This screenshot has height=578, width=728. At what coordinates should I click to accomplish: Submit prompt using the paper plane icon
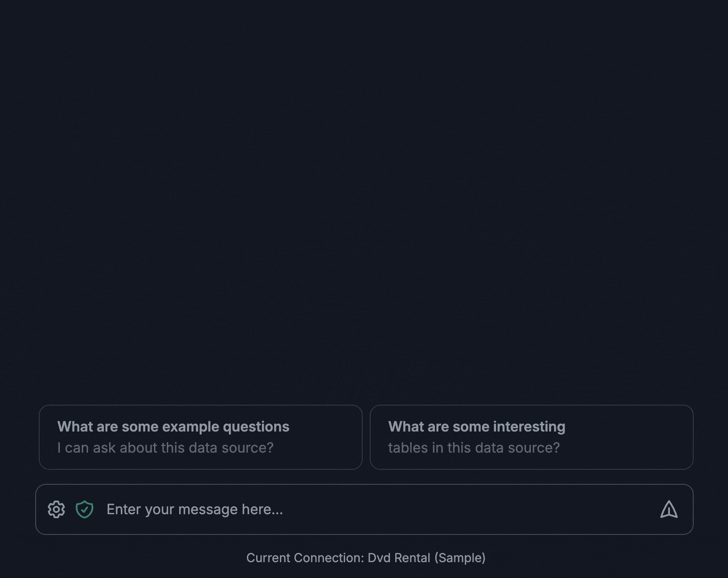tap(669, 509)
